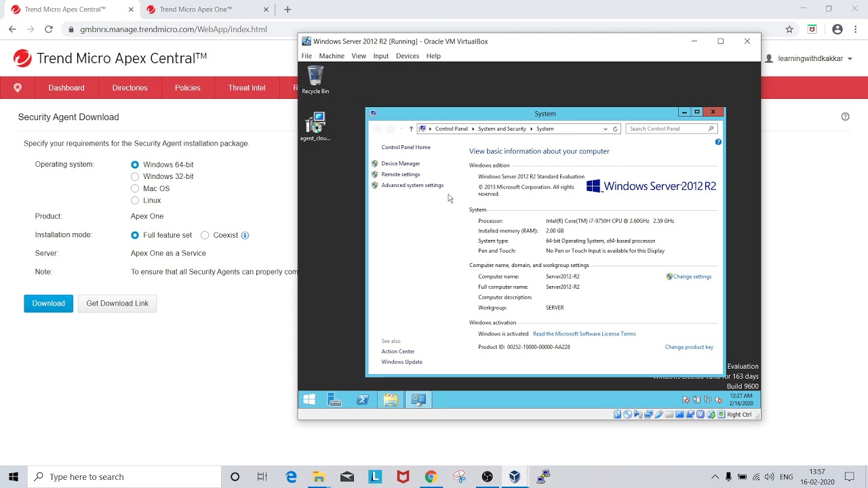
Task: Open Device Manager link
Action: coord(401,163)
